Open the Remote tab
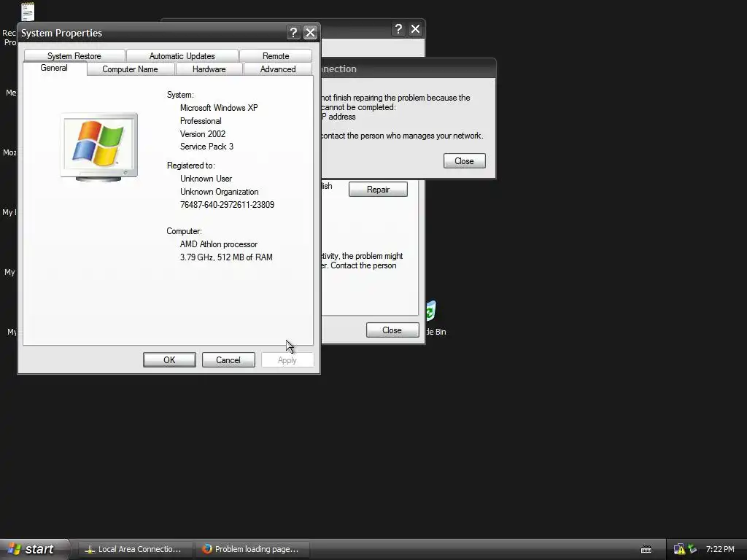 coord(276,55)
